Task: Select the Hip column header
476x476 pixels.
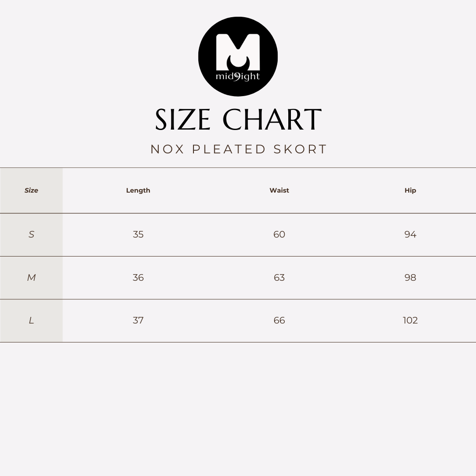Action: 410,190
